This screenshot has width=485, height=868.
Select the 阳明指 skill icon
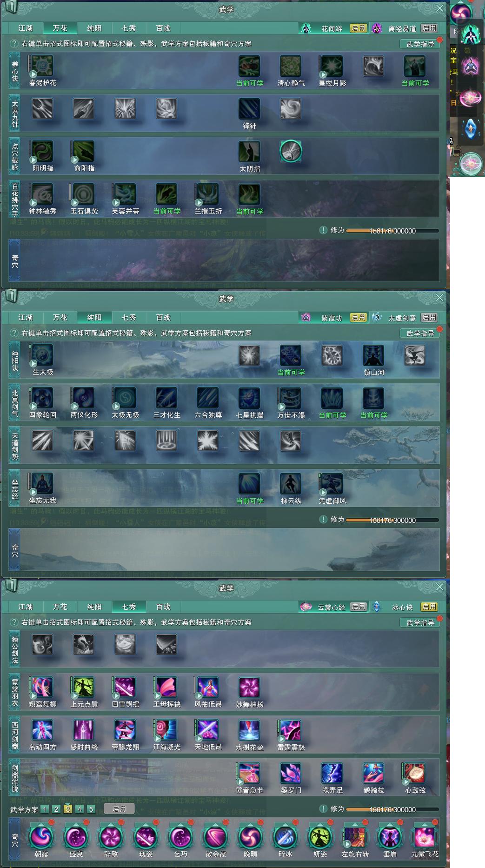pos(42,152)
